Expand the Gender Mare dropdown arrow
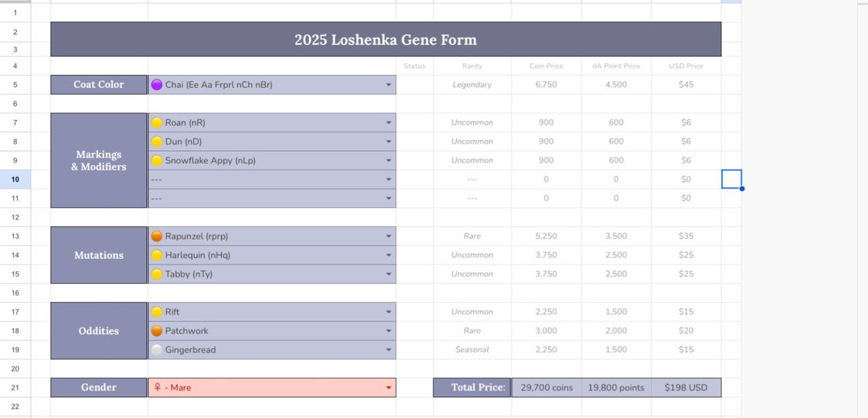 389,388
